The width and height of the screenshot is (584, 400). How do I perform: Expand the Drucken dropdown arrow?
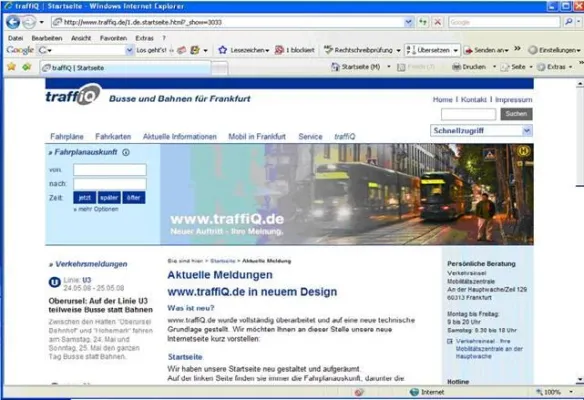pyautogui.click(x=494, y=67)
